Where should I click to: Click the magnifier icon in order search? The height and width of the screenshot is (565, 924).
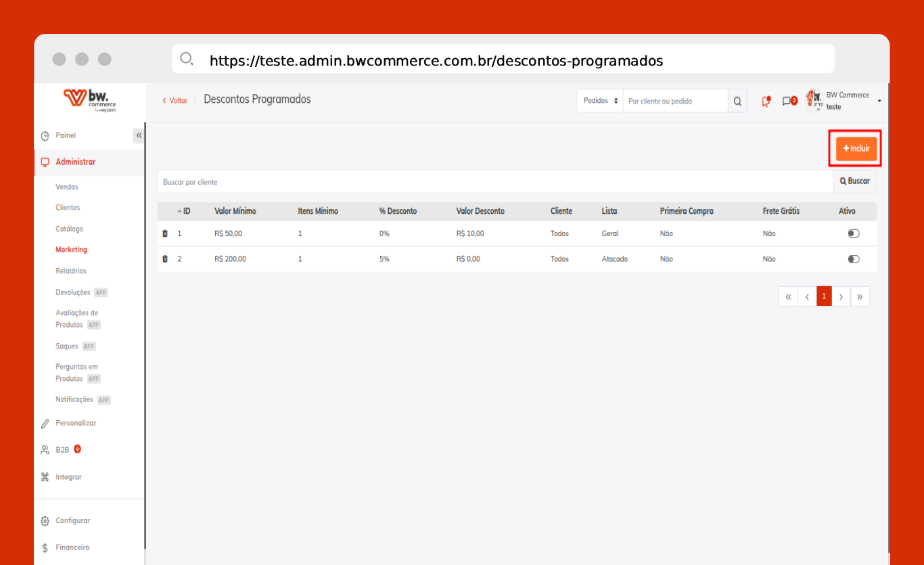737,101
